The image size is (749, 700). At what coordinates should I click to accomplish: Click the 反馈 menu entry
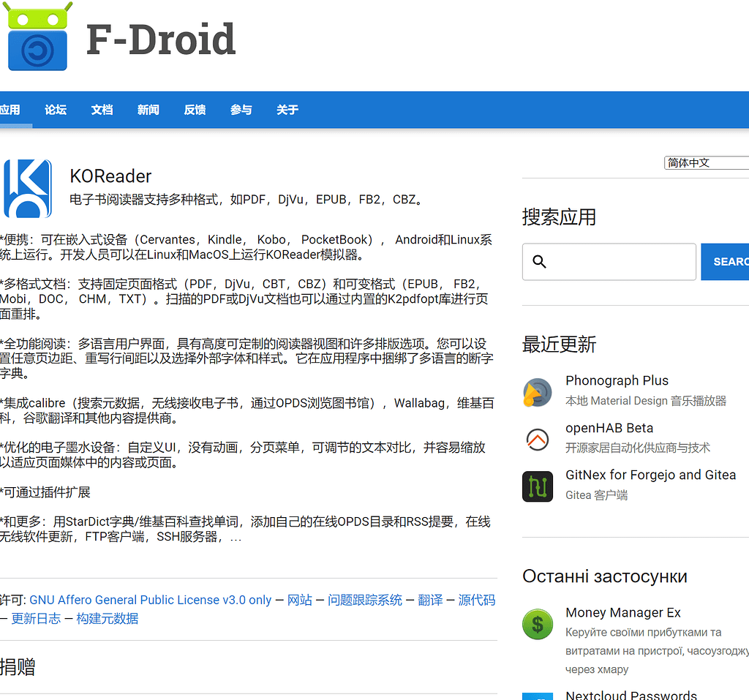pos(194,110)
